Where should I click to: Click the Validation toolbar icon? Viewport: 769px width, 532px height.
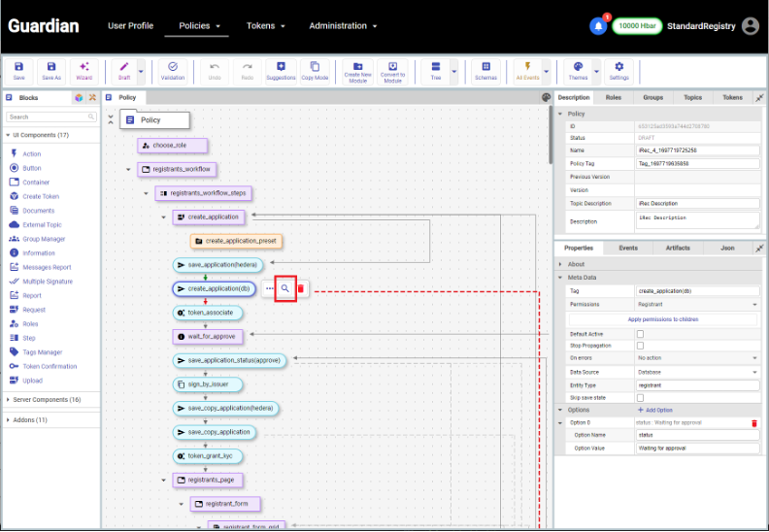pos(172,70)
